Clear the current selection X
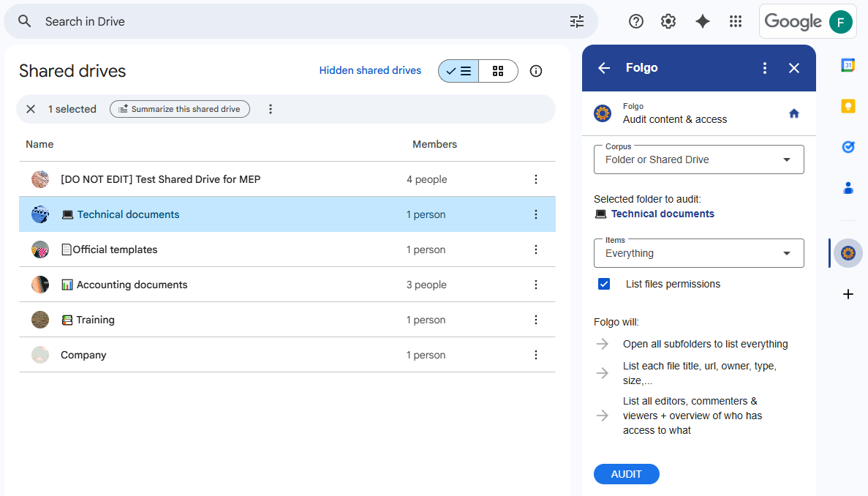Viewport: 868px width, 496px height. pyautogui.click(x=31, y=109)
